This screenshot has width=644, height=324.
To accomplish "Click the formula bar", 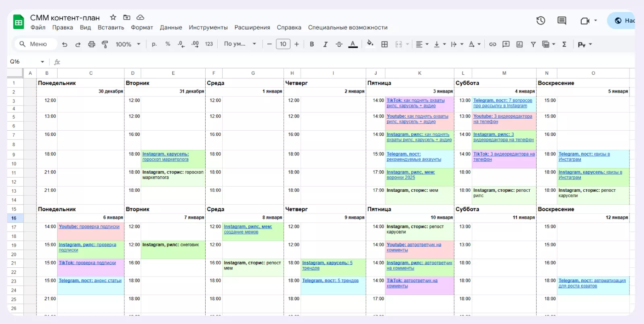I will (x=346, y=62).
